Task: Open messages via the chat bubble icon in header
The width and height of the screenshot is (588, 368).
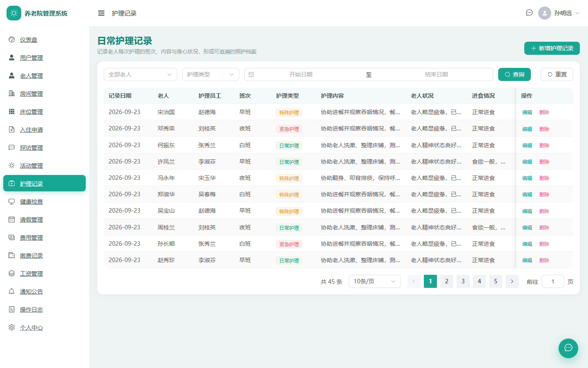Action: [x=529, y=13]
